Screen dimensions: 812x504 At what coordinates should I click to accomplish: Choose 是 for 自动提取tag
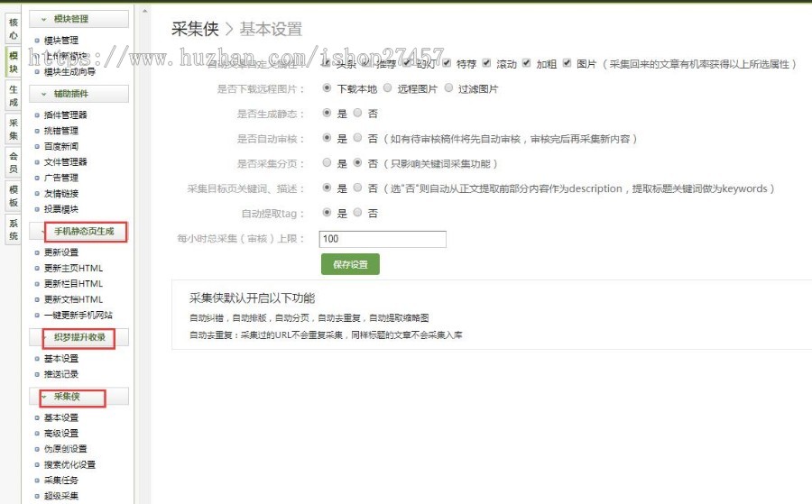(x=327, y=212)
